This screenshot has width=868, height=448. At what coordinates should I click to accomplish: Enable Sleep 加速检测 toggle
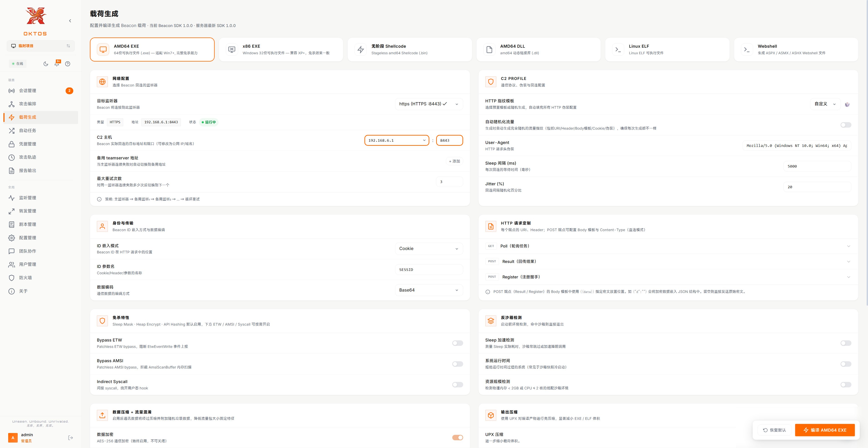846,343
